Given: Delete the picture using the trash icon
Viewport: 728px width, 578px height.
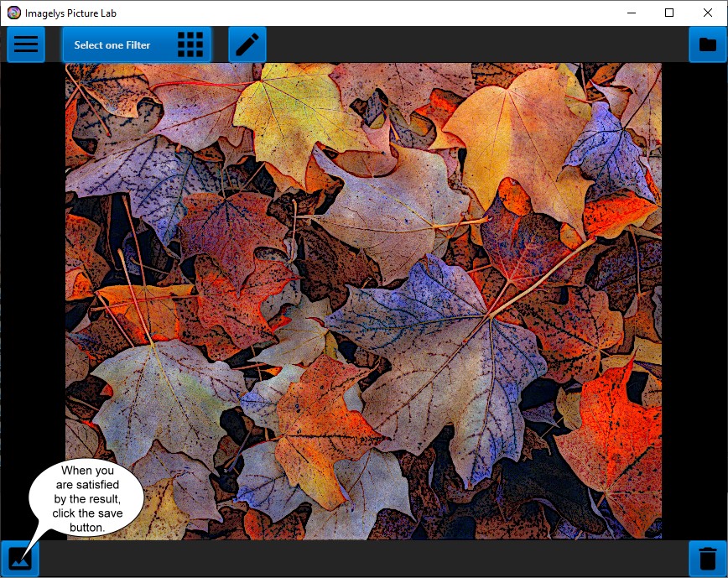Looking at the screenshot, I should (x=708, y=558).
